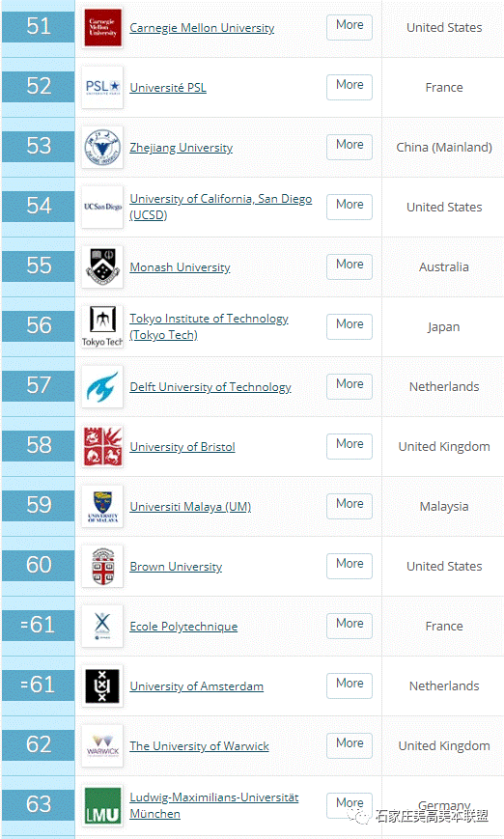Click the University of Amsterdam black logo

point(102,686)
